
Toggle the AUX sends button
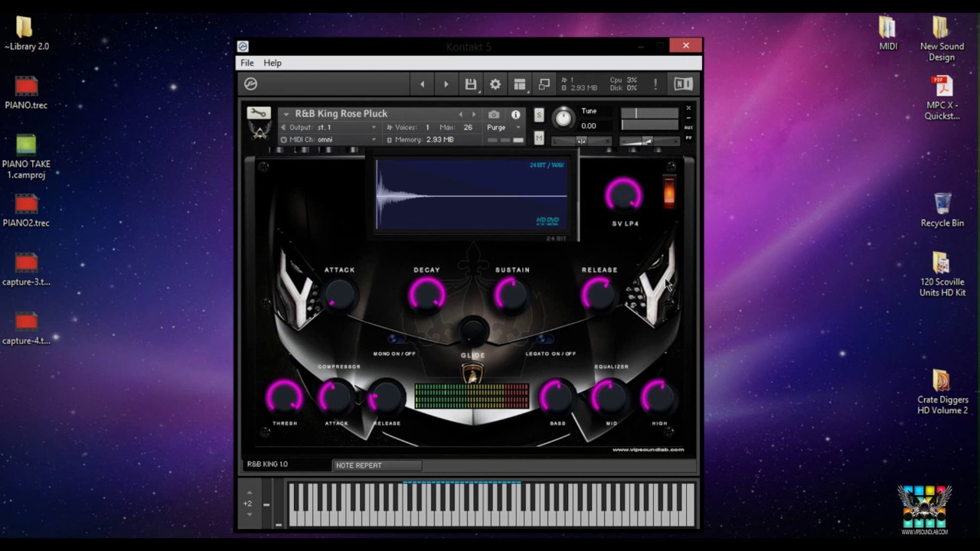click(x=688, y=128)
